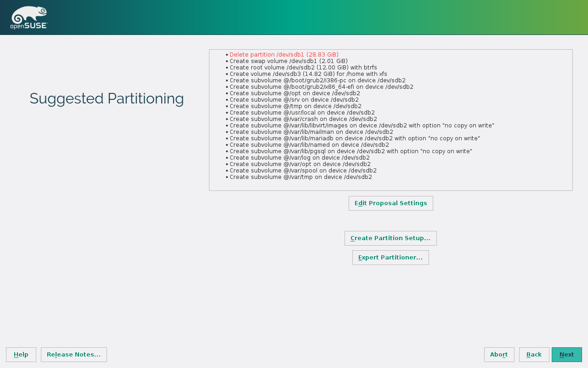This screenshot has width=588, height=368.
Task: Click the @/boot/grub2/i386-pc subvolume entry
Action: [x=317, y=80]
